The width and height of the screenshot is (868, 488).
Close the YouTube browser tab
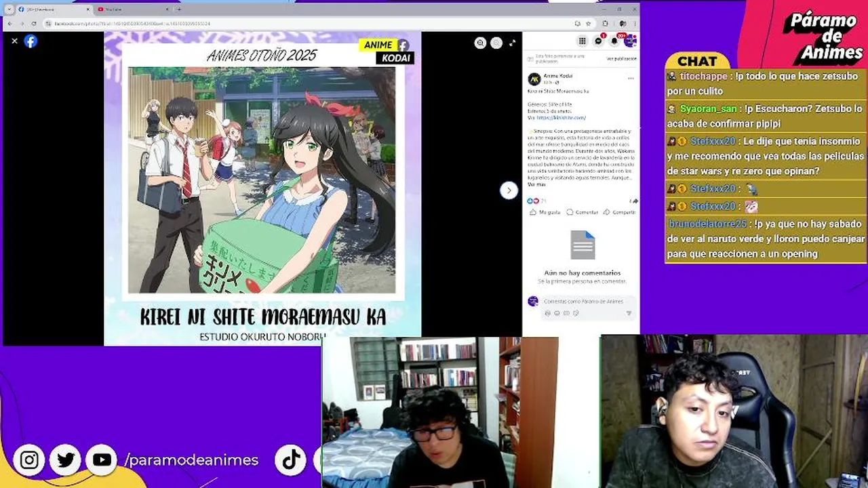pyautogui.click(x=165, y=9)
